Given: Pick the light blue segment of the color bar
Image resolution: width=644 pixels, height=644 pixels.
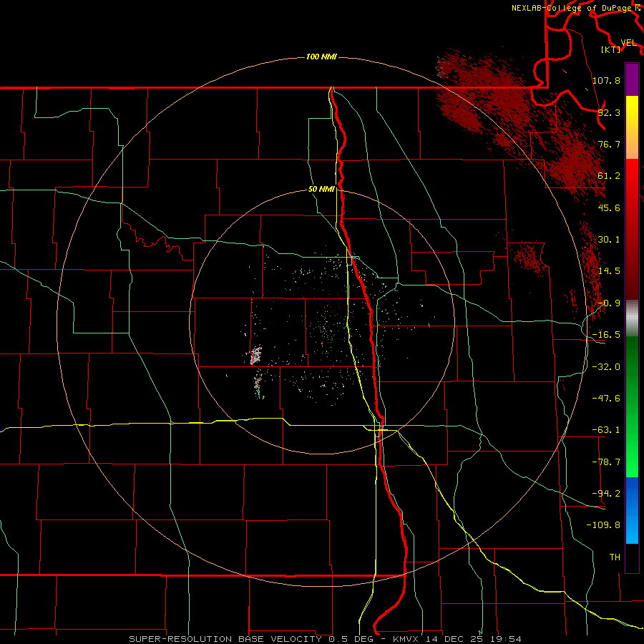Looking at the screenshot, I should [x=632, y=528].
